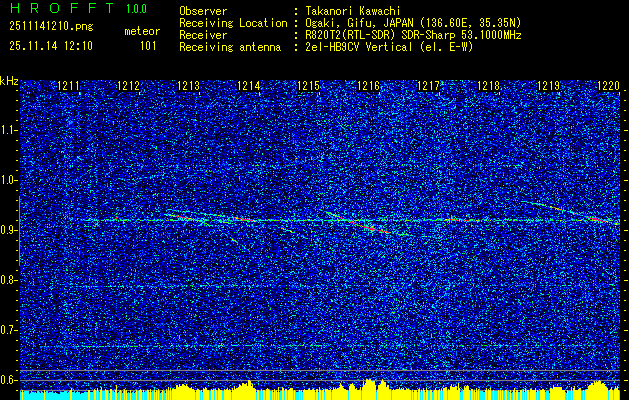
Task: Click the date stamp 25.11.14 12:10
Action: [51, 46]
